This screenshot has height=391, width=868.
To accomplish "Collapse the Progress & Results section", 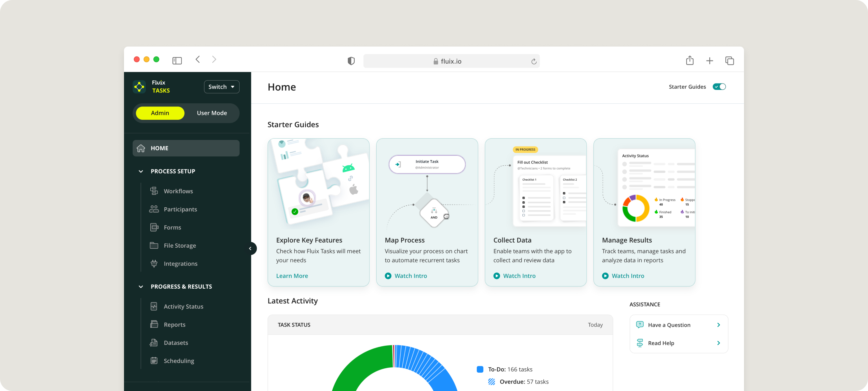I will 141,287.
